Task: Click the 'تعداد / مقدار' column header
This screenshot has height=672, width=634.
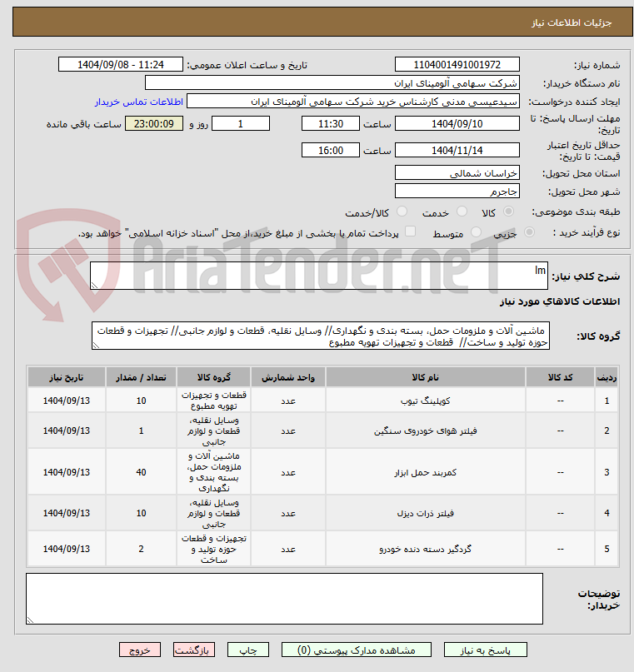Action: click(x=141, y=377)
